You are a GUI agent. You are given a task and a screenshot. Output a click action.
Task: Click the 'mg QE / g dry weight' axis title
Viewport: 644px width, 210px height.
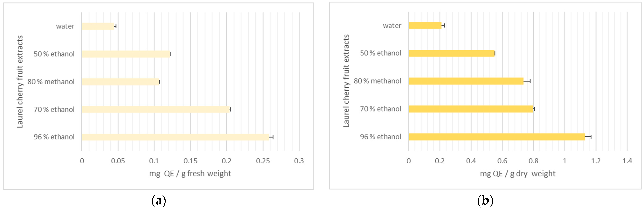(517, 173)
